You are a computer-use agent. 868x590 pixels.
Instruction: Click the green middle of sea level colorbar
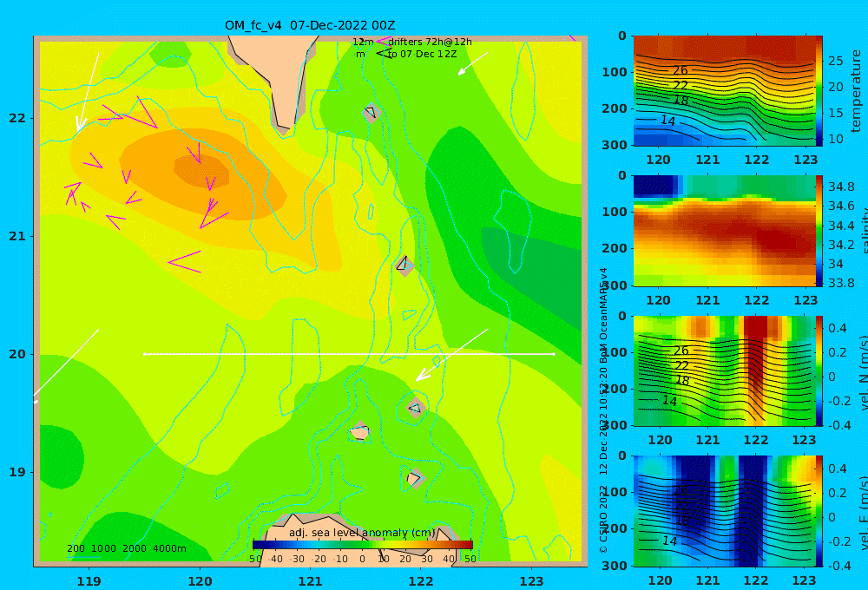(x=363, y=545)
